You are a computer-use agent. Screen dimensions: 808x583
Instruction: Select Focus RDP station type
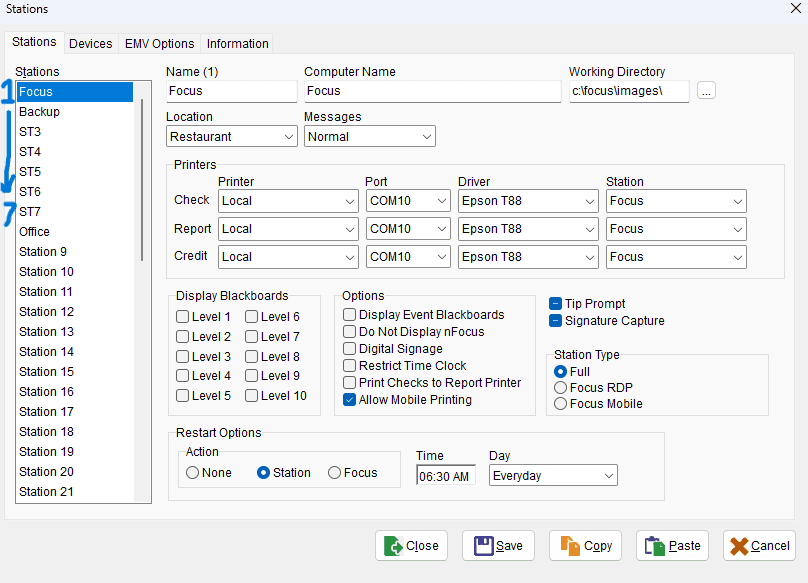(x=561, y=388)
